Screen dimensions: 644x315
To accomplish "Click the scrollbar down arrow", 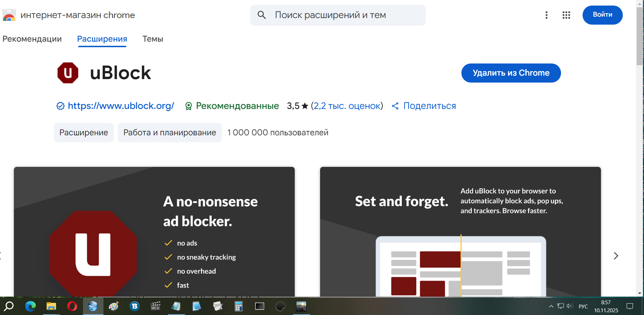I will coord(640,293).
